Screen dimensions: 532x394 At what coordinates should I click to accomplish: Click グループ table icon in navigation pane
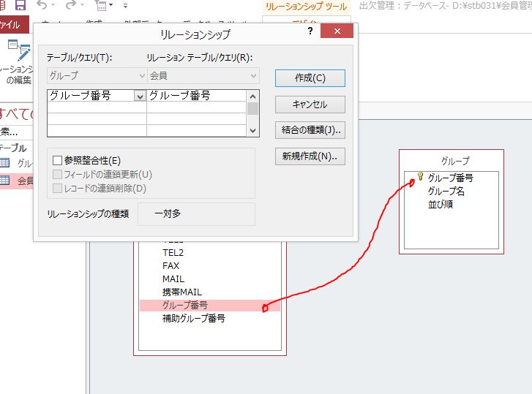point(4,163)
